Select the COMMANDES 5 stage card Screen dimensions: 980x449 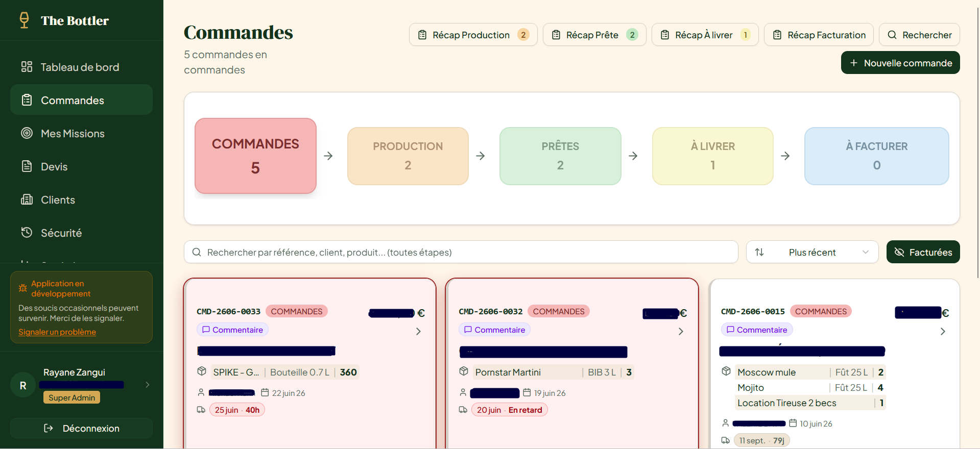click(255, 156)
